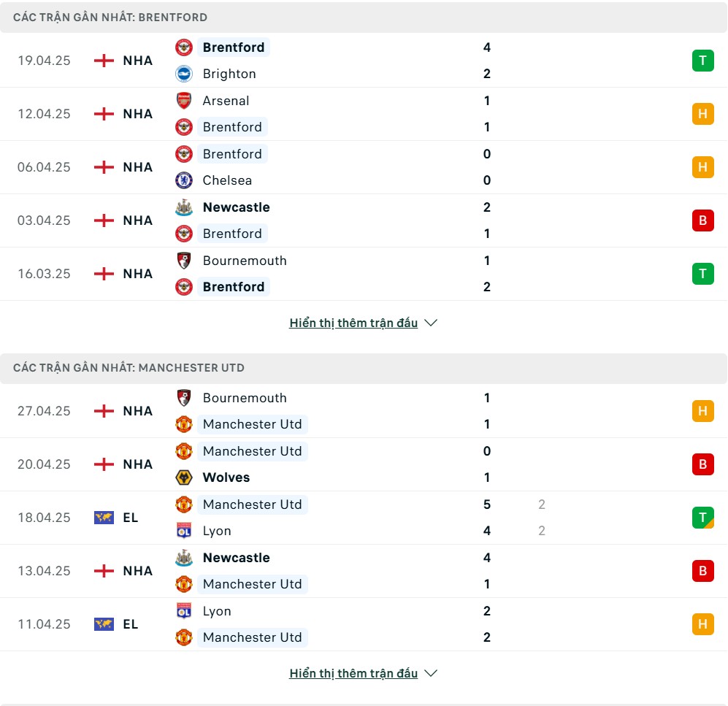The height and width of the screenshot is (706, 728).
Task: Click the Europa League flag icon on 11.04.25
Action: click(104, 624)
